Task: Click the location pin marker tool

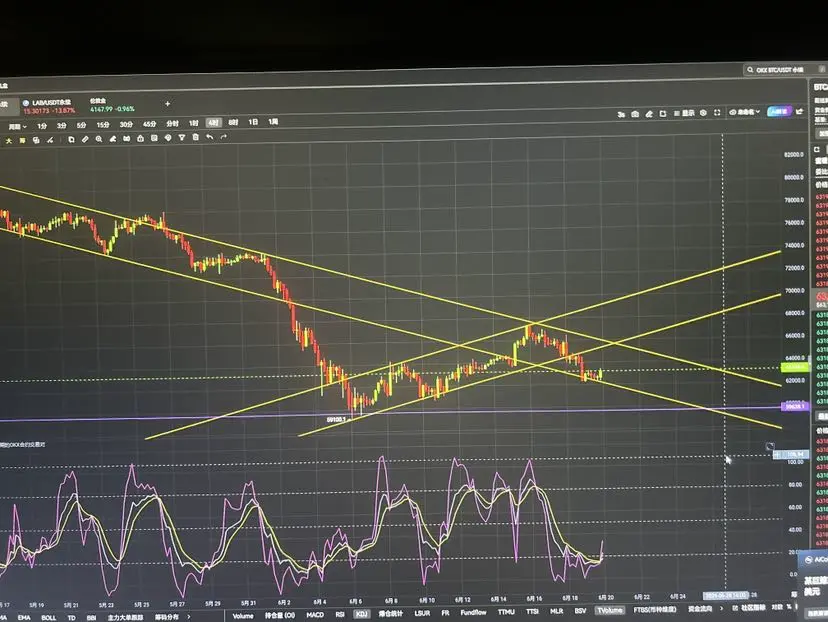Action: pyautogui.click(x=168, y=138)
